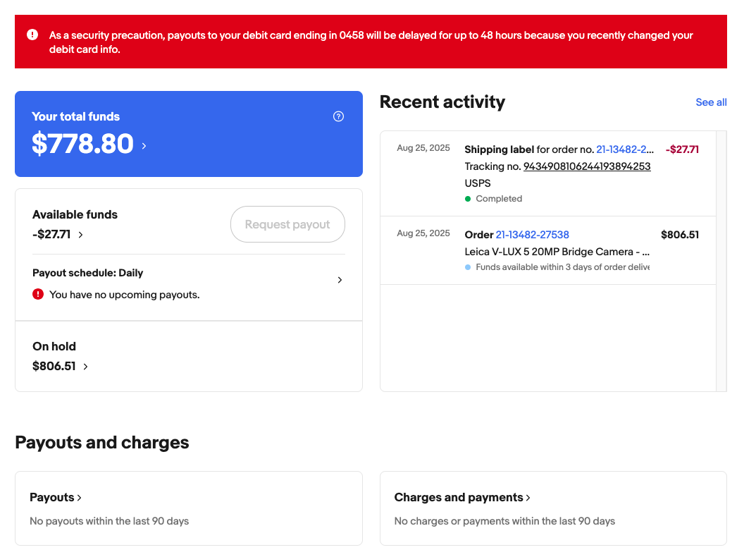Open the Payouts section heading
Viewport: 756px width, 557px height.
[55, 497]
